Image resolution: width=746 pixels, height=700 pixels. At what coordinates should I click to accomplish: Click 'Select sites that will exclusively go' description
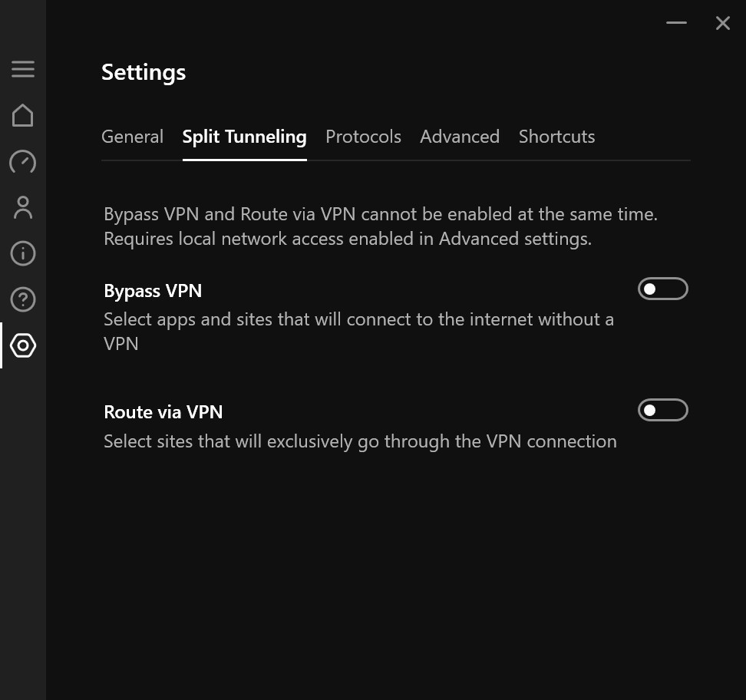360,441
